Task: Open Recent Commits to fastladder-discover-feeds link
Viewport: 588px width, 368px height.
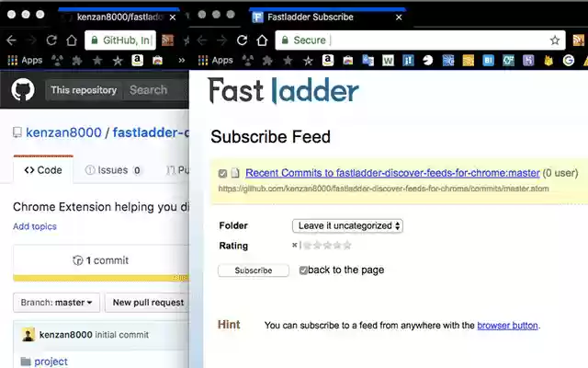Action: [x=392, y=173]
